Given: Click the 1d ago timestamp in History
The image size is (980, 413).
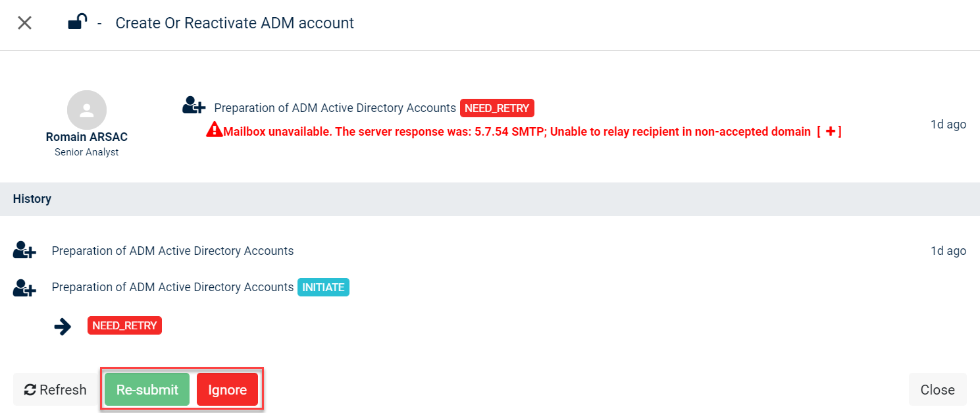Looking at the screenshot, I should 948,250.
